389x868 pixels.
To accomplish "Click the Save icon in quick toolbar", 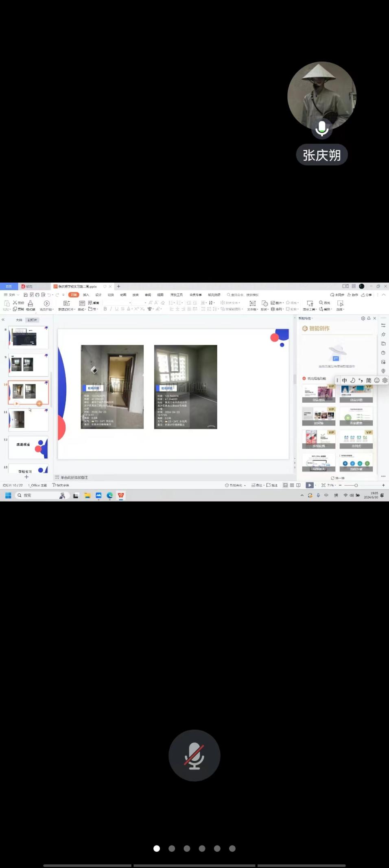I will click(26, 295).
